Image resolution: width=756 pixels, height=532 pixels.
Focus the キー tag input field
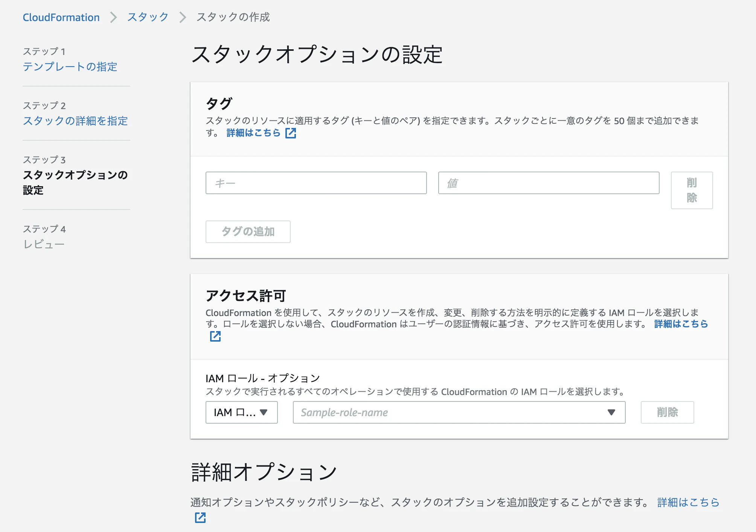coord(316,183)
